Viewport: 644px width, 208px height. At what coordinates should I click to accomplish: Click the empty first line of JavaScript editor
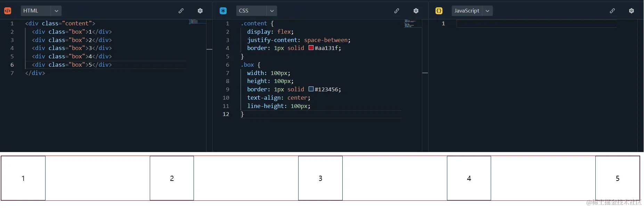[537, 23]
